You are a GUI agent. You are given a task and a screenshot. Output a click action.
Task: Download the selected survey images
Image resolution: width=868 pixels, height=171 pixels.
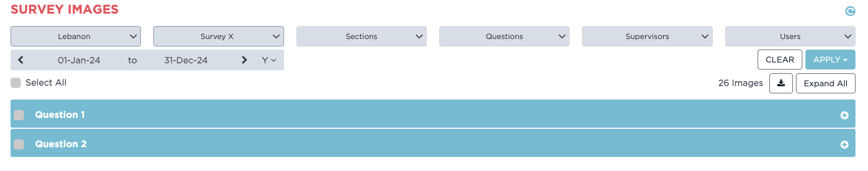coord(781,83)
